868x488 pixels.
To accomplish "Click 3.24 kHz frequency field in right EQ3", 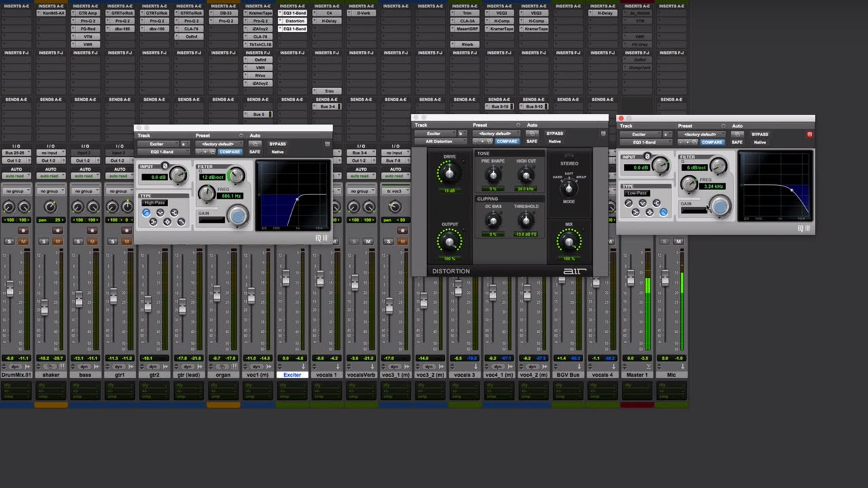I will (x=713, y=186).
